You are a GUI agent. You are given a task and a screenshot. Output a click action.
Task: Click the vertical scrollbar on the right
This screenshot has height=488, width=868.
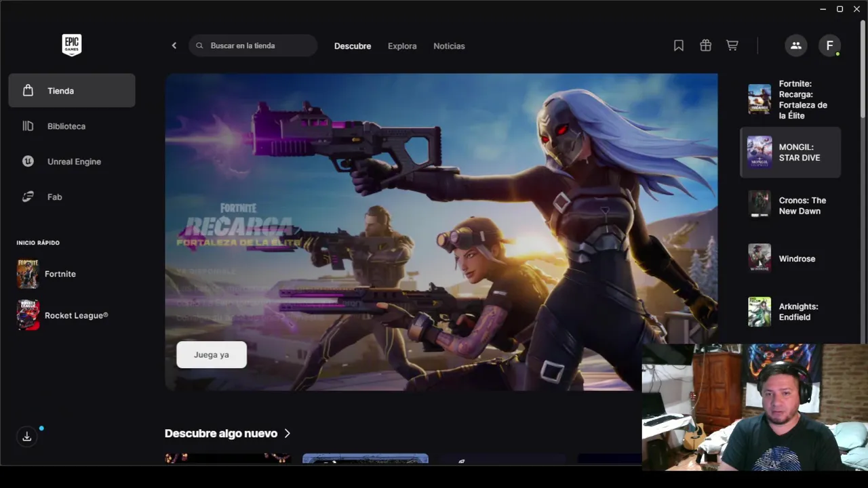[863, 68]
